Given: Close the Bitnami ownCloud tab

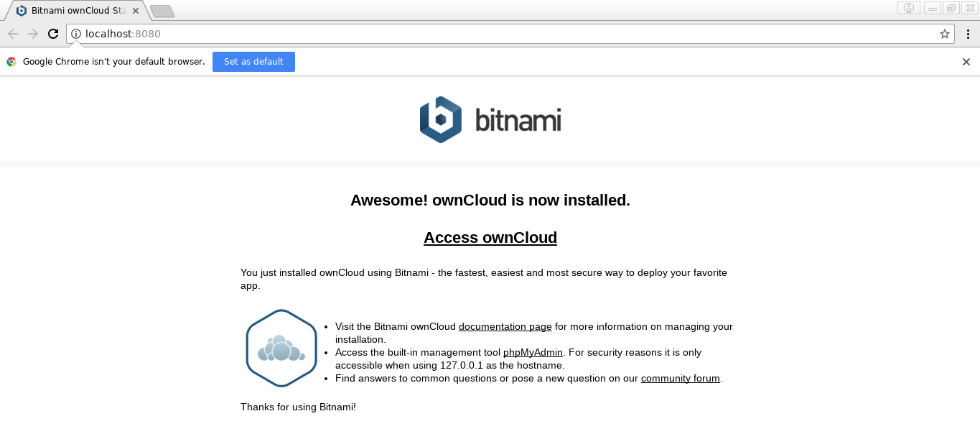Looking at the screenshot, I should click(136, 11).
